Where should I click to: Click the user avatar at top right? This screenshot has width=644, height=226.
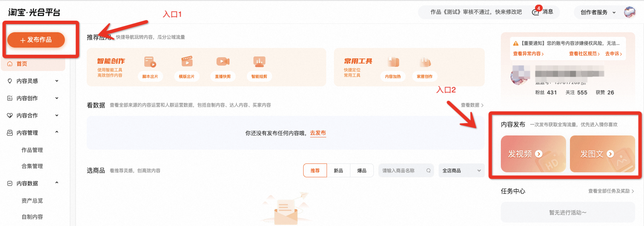point(630,12)
